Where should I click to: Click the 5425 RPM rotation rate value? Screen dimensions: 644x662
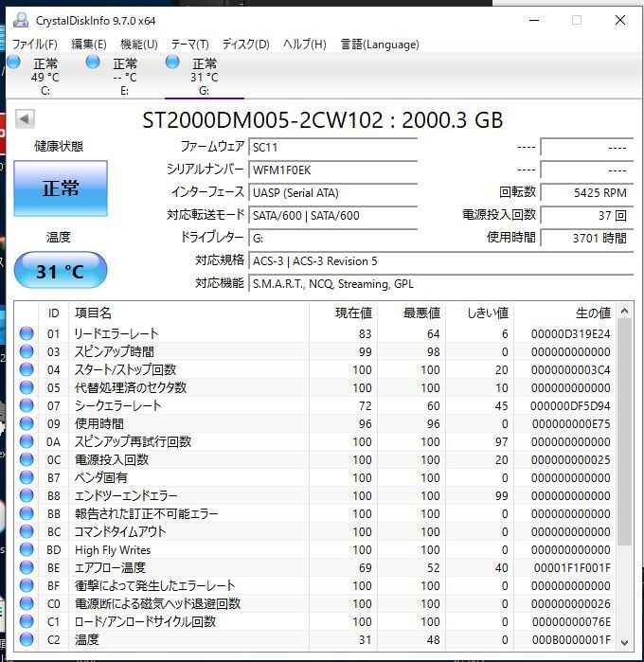pos(587,193)
